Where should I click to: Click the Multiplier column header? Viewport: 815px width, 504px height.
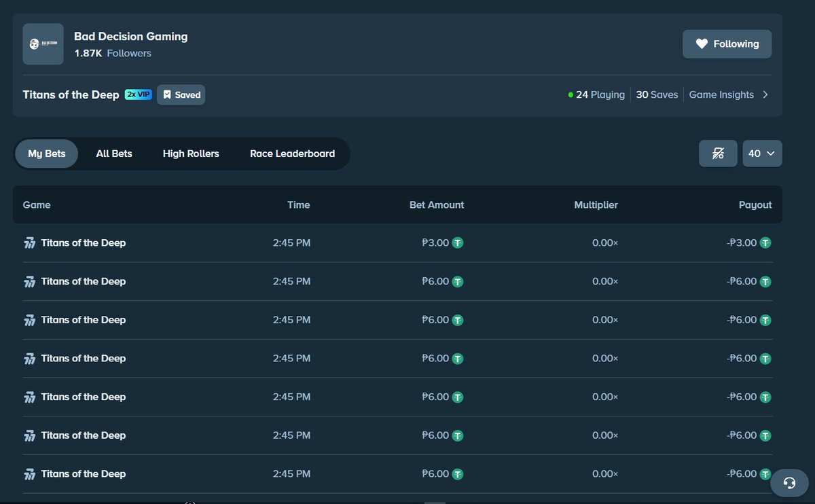596,204
